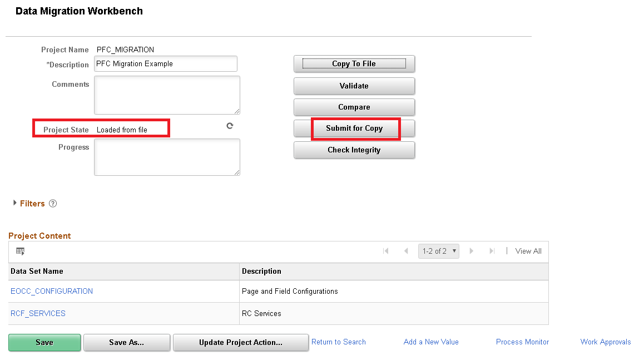Open the Project Content grid actions icon
The height and width of the screenshot is (360, 644).
pos(20,251)
